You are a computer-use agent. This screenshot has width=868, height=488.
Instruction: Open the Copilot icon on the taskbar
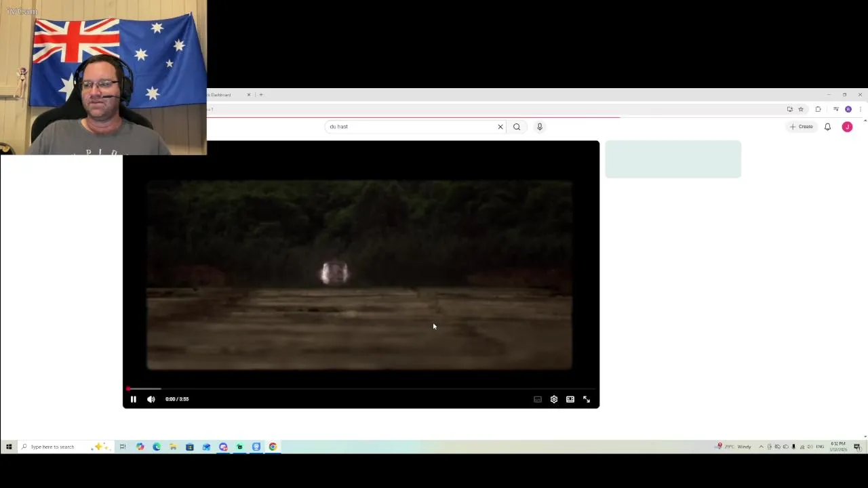tap(140, 447)
